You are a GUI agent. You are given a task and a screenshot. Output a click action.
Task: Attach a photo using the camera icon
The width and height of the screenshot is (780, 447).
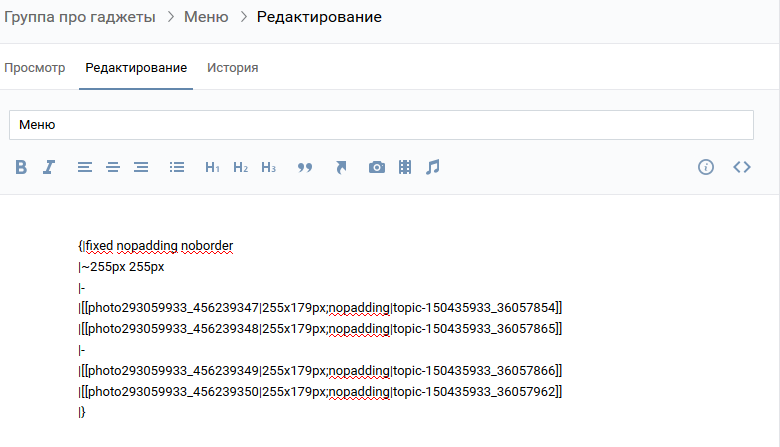click(x=376, y=167)
